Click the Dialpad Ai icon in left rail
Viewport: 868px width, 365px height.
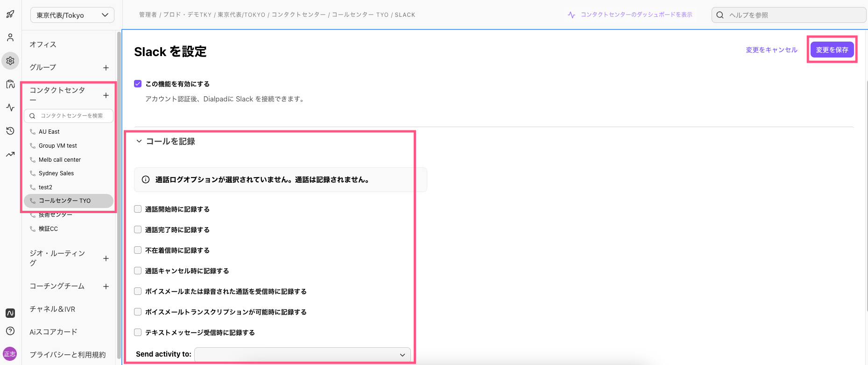coord(10,313)
